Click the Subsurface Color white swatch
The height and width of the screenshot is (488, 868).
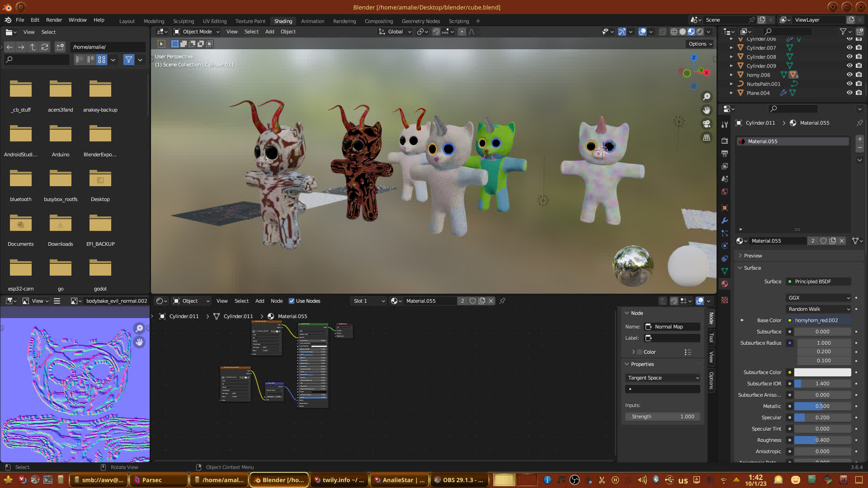[822, 372]
